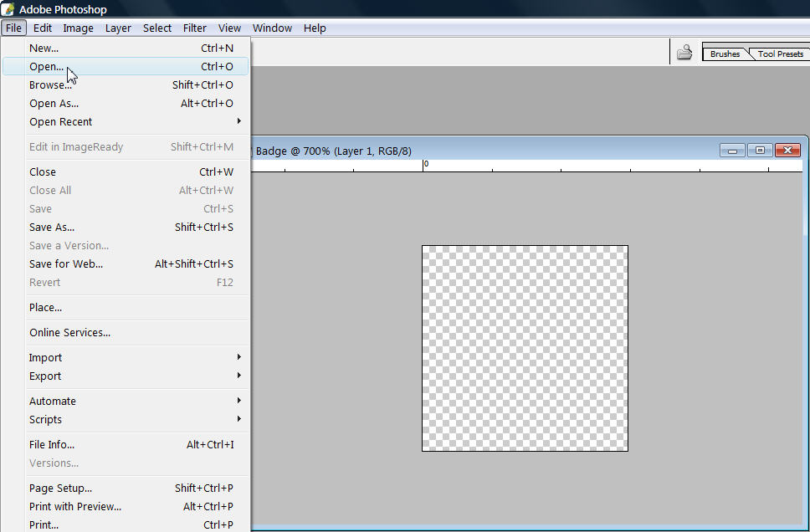Open the File menu

[x=13, y=28]
